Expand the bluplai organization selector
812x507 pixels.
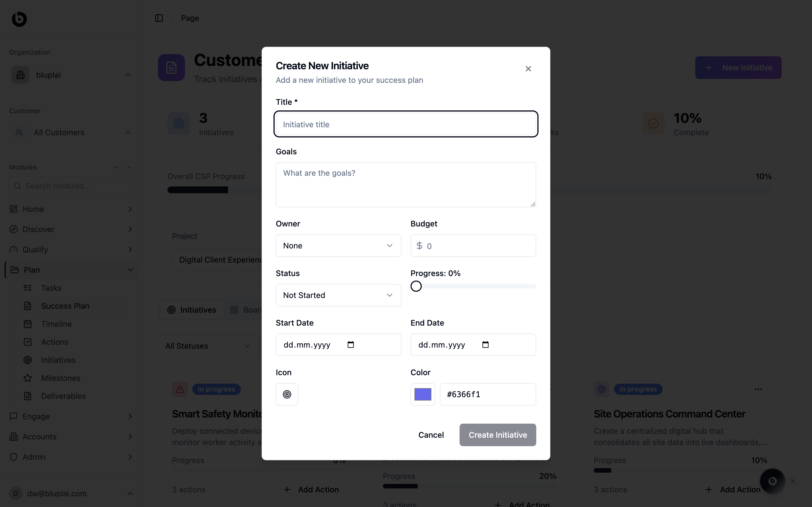(72, 75)
